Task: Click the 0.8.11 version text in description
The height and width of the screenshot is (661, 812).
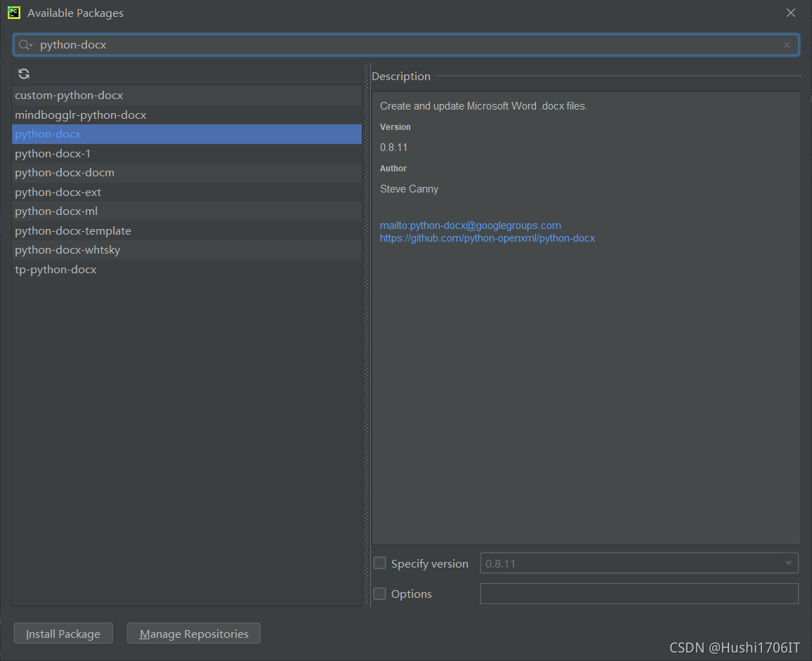Action: coord(393,148)
